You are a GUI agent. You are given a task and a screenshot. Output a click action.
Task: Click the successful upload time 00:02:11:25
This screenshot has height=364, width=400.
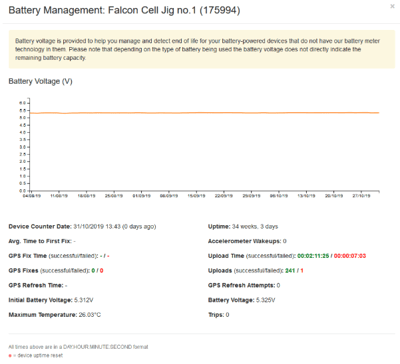pos(313,256)
